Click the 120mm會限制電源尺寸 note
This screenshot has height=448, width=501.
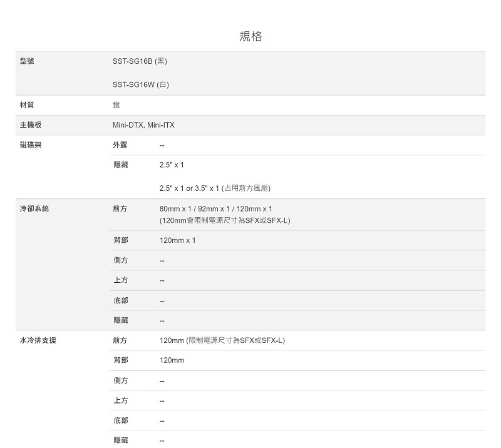[x=225, y=220]
